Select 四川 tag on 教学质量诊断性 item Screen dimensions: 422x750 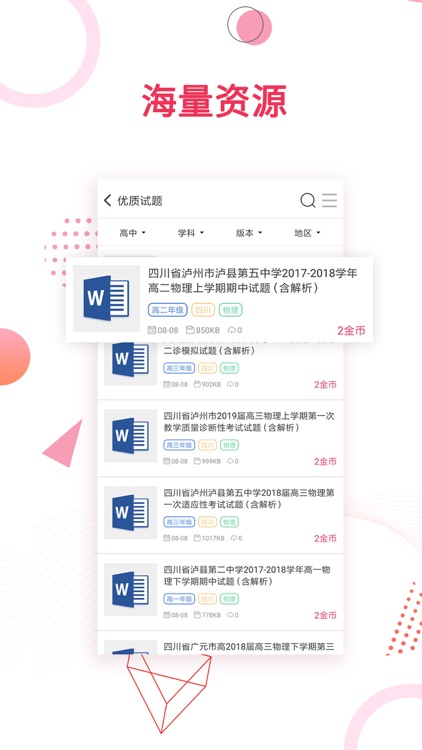tap(207, 445)
